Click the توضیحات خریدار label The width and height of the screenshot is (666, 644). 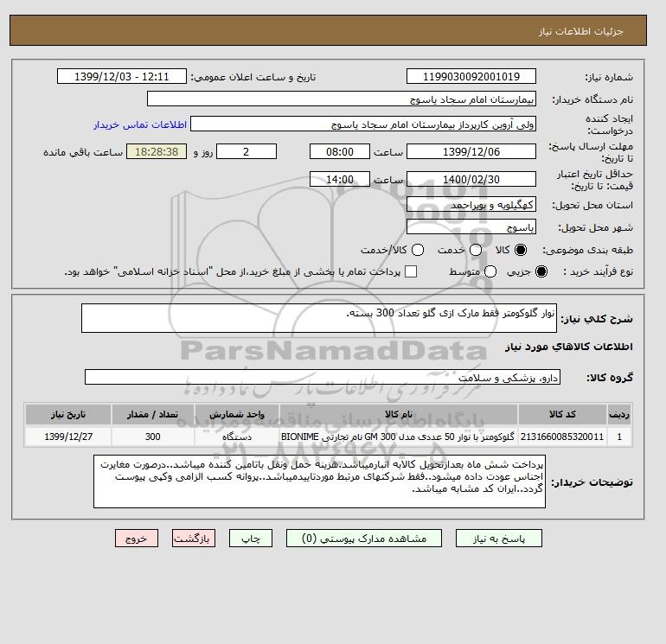[x=592, y=481]
